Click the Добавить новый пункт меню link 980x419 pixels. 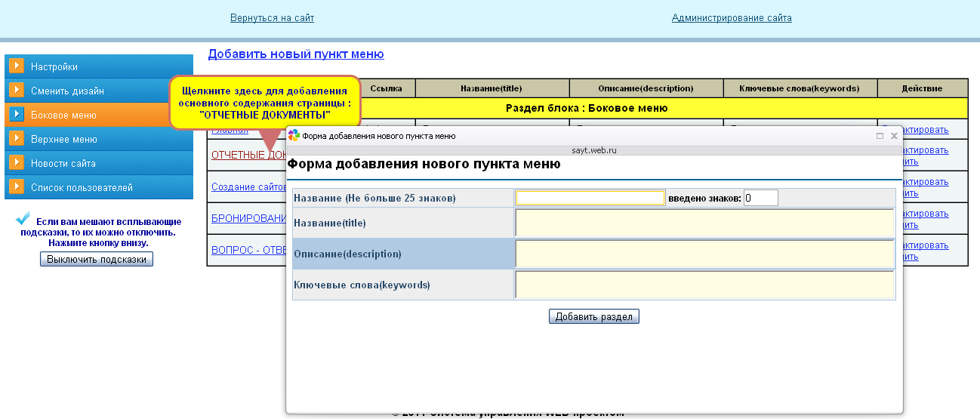(296, 54)
